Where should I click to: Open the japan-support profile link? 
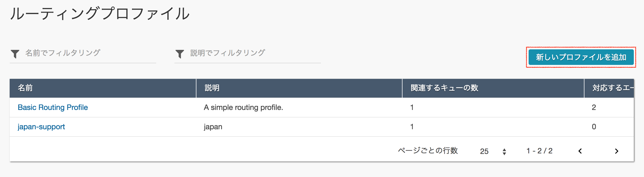click(x=41, y=127)
